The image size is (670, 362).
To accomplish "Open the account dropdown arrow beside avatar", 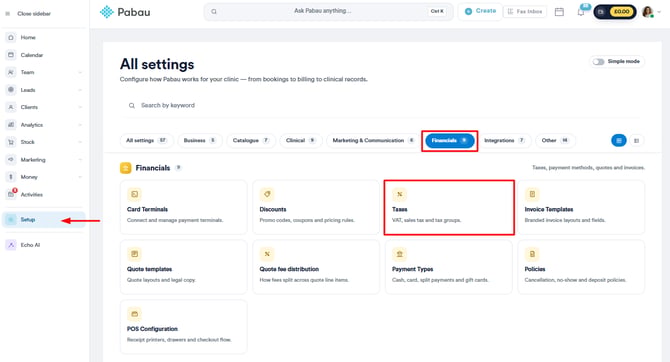I will click(x=659, y=12).
